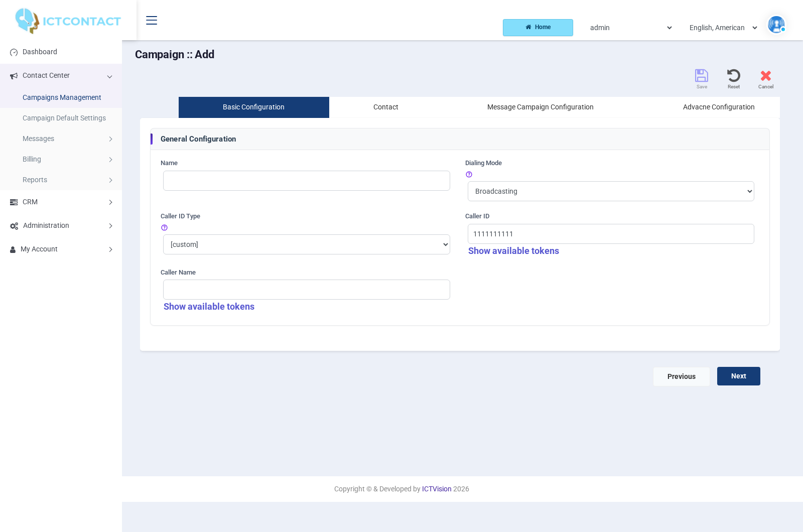Open the Dialing Mode Broadcasting dropdown
The image size is (803, 532).
click(x=611, y=191)
